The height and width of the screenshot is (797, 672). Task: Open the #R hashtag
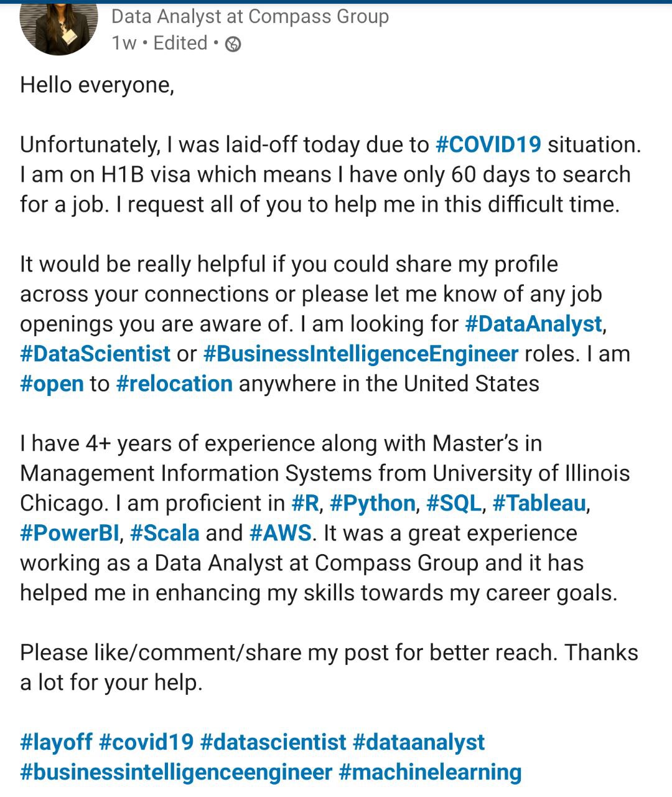(x=305, y=503)
